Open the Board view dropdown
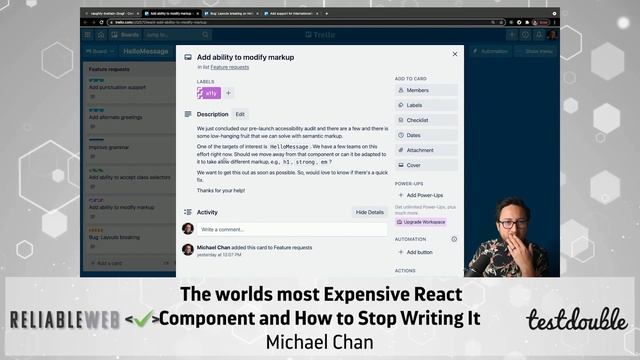 pyautogui.click(x=100, y=51)
